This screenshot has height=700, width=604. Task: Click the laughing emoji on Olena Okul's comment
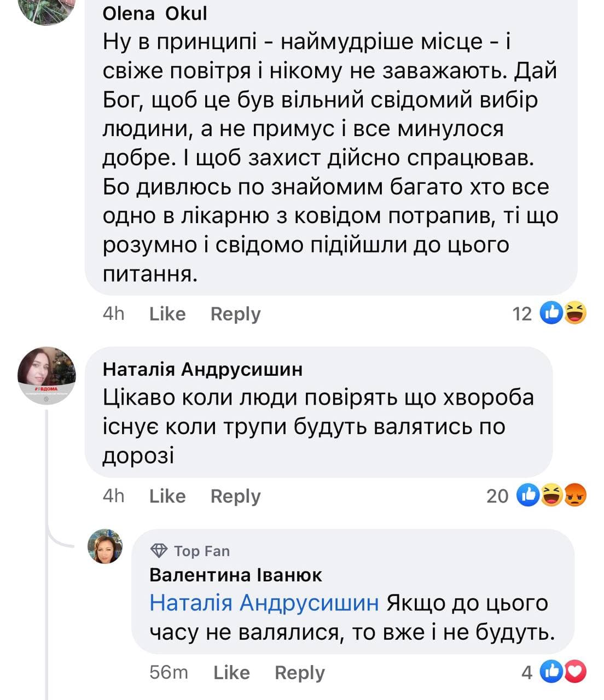coord(575,313)
